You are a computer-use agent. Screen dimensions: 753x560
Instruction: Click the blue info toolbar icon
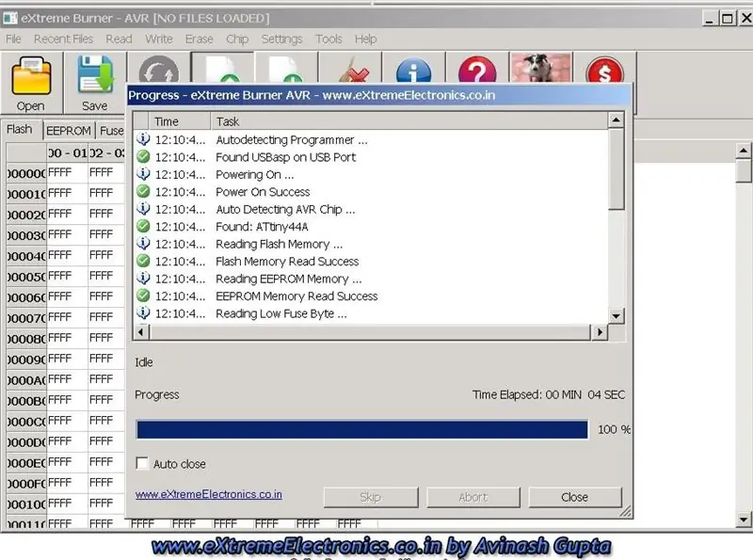coord(413,72)
